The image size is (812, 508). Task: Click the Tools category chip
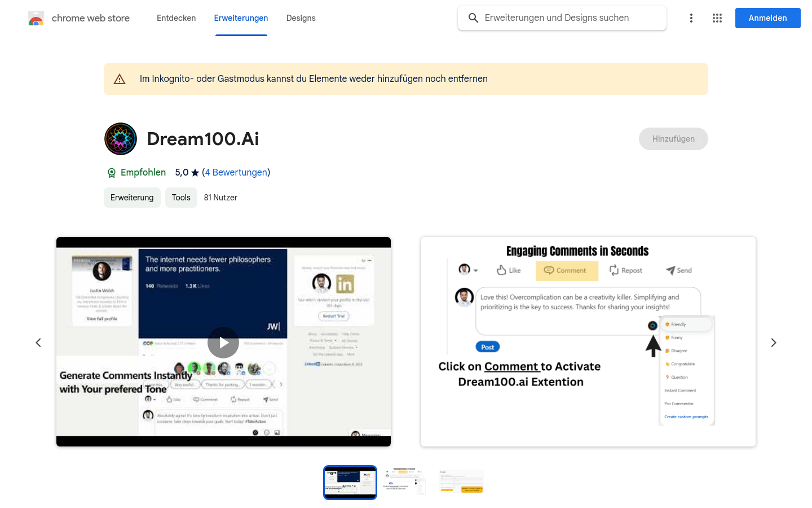[x=181, y=198]
